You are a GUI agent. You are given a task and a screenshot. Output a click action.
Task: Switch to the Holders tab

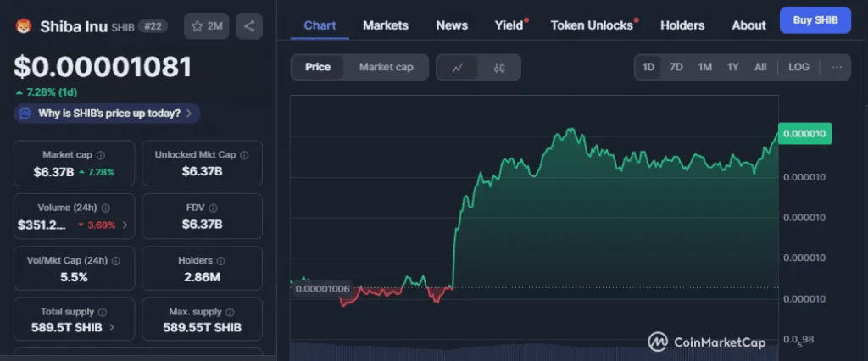pyautogui.click(x=682, y=25)
